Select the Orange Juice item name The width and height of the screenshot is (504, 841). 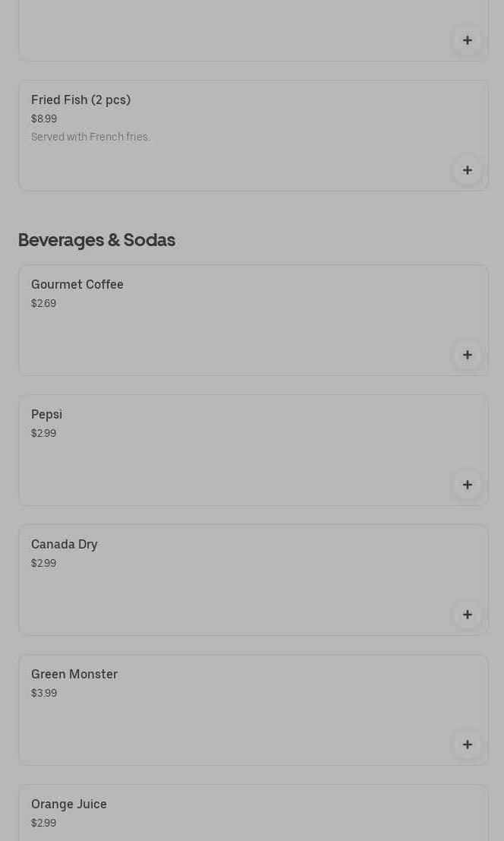tap(69, 805)
